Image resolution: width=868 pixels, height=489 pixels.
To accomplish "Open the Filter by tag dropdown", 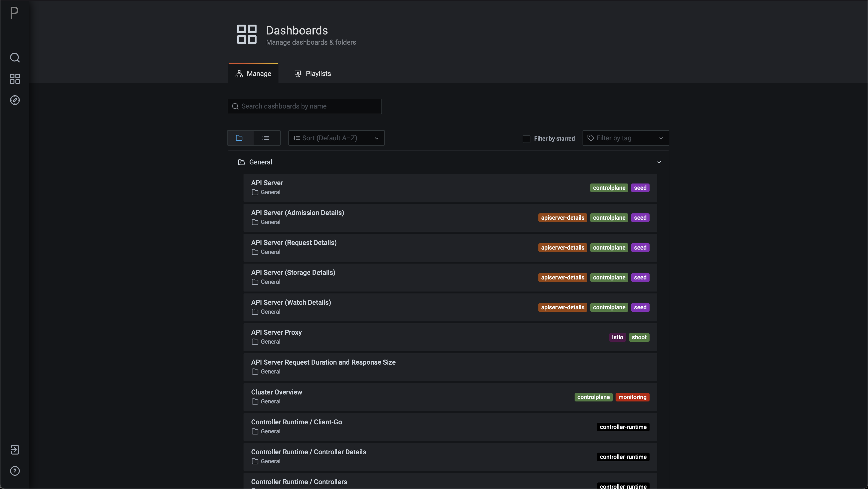I will pyautogui.click(x=625, y=138).
